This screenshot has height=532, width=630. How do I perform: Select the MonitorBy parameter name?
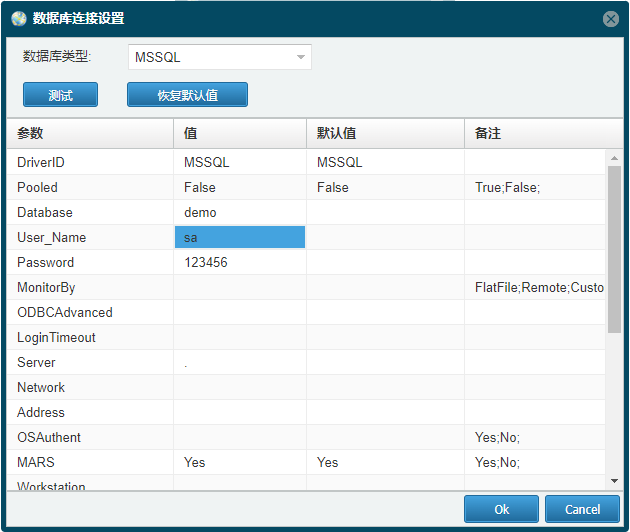46,288
